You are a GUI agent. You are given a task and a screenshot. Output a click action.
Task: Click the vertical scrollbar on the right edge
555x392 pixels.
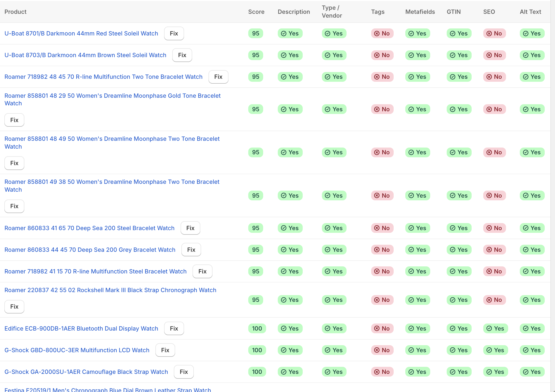(553, 196)
